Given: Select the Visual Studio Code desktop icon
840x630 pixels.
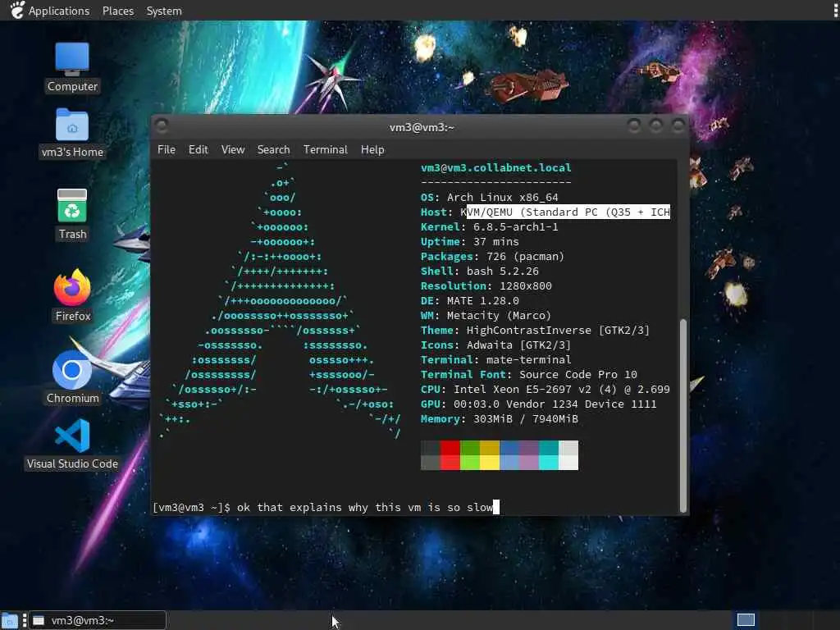Looking at the screenshot, I should 72,444.
